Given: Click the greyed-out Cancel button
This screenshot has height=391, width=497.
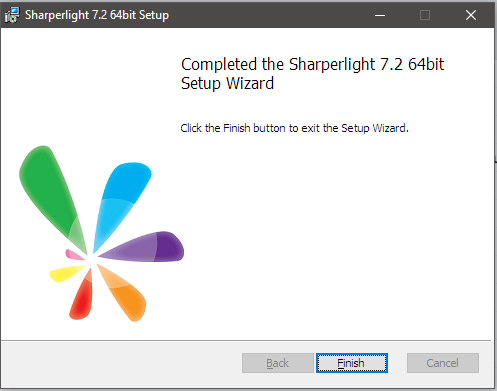Looking at the screenshot, I should coord(443,363).
